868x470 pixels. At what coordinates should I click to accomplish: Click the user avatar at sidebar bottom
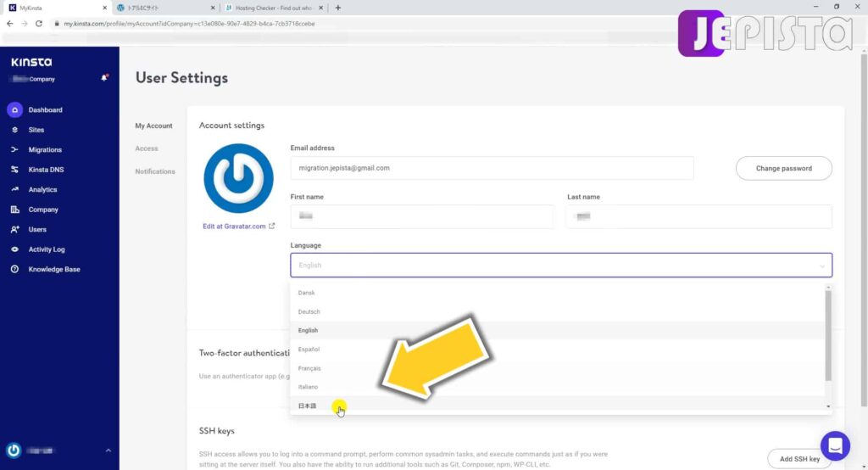tap(14, 450)
